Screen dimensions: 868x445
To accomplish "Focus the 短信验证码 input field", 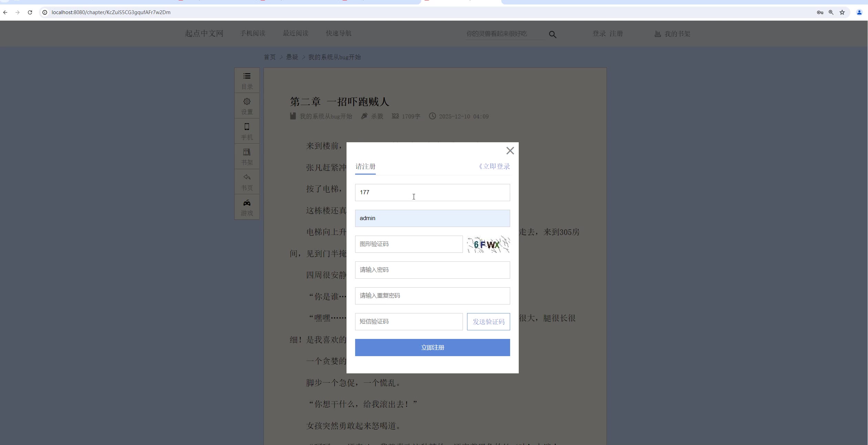I will click(x=409, y=322).
